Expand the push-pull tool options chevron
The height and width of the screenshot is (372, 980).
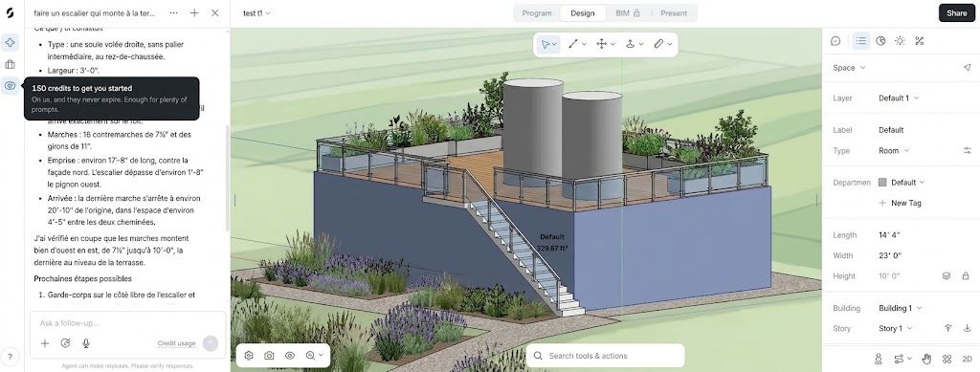coord(641,44)
